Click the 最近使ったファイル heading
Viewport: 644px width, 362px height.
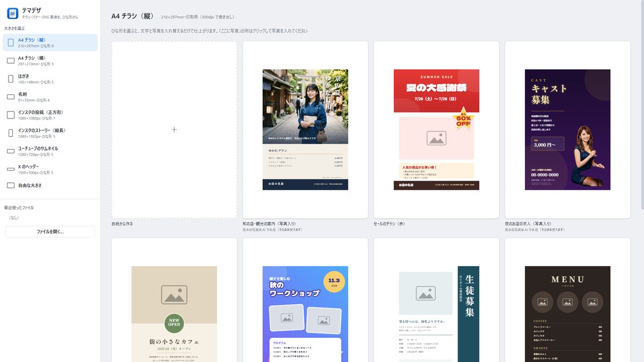point(19,208)
